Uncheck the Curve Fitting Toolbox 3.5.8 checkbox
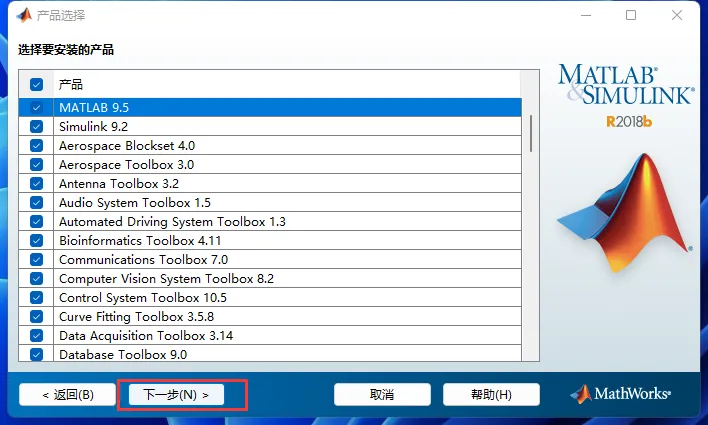The image size is (708, 425). [x=36, y=316]
